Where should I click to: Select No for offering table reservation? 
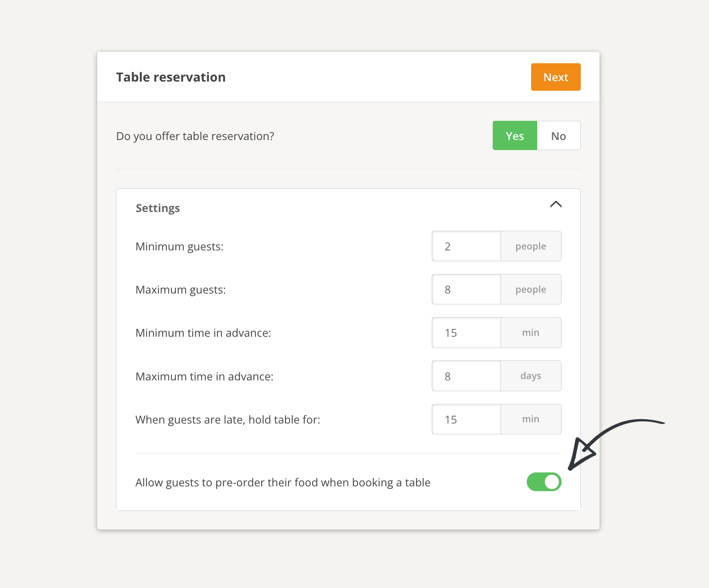(x=558, y=136)
